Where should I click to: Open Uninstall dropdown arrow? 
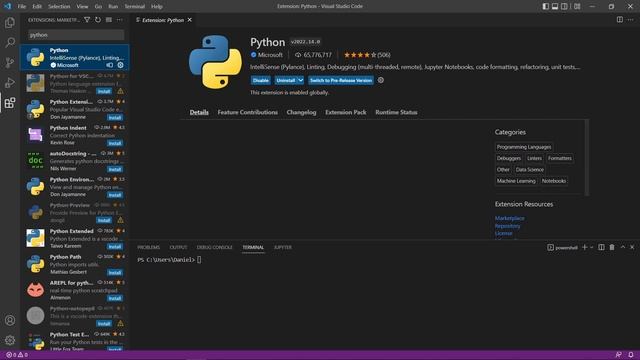(300, 80)
